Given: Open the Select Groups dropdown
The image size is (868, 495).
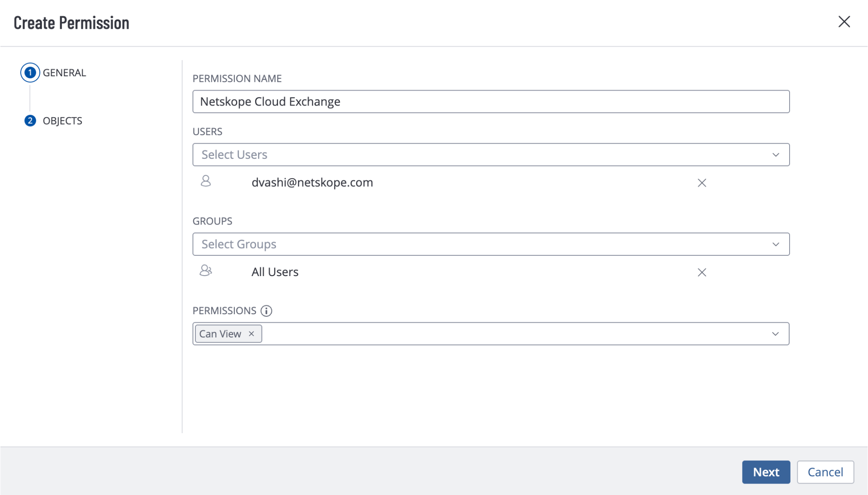Looking at the screenshot, I should coord(491,244).
